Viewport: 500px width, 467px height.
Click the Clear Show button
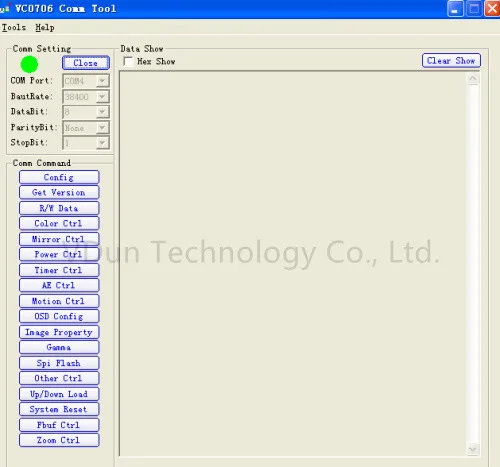click(x=451, y=61)
